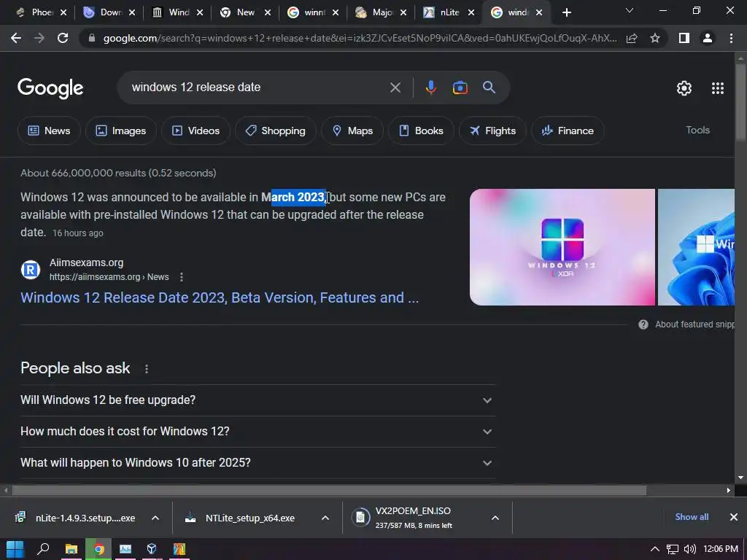Share this page icon in address bar

click(x=632, y=38)
